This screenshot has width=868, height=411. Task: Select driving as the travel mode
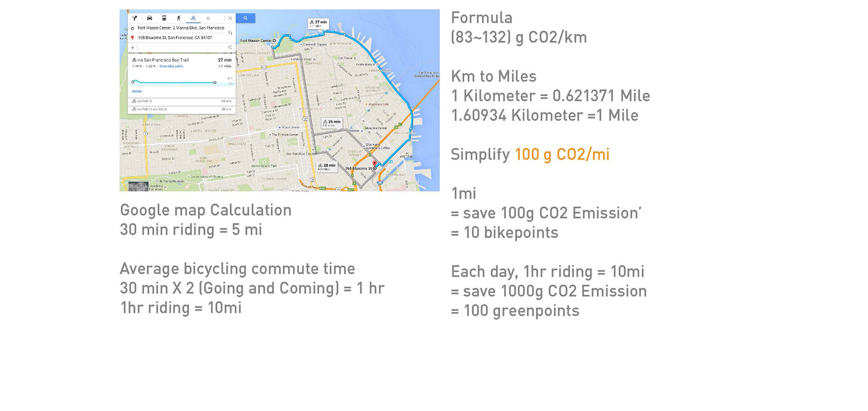150,18
